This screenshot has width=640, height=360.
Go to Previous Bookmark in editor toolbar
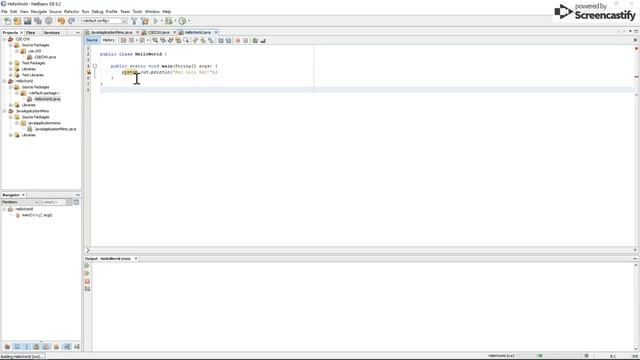click(195, 40)
